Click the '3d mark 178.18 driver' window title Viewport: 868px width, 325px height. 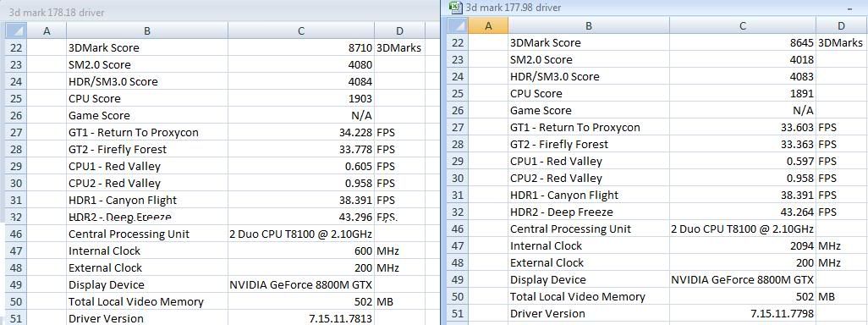tap(56, 12)
